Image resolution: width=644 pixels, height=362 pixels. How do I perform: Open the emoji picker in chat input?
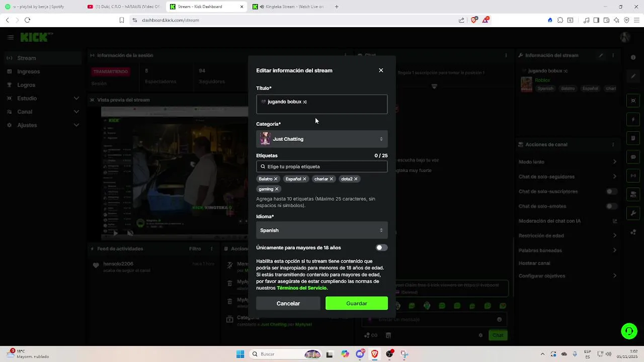499,319
